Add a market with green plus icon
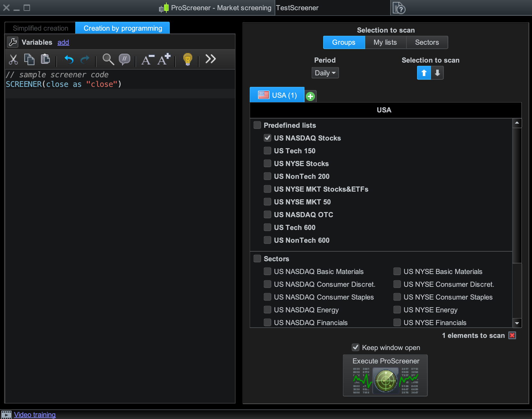This screenshot has height=419, width=532. point(310,96)
